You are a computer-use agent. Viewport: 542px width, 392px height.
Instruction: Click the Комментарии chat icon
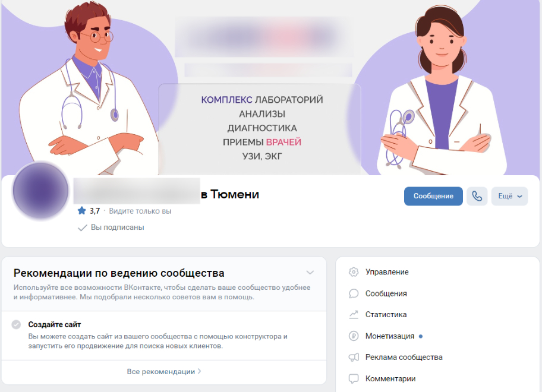(353, 378)
